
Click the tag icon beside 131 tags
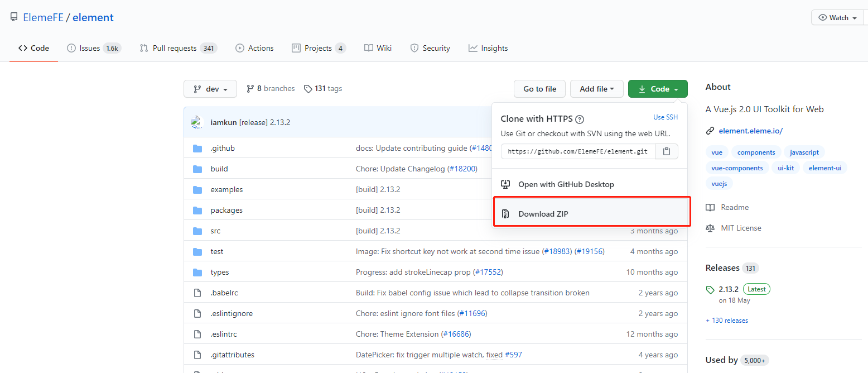[308, 89]
